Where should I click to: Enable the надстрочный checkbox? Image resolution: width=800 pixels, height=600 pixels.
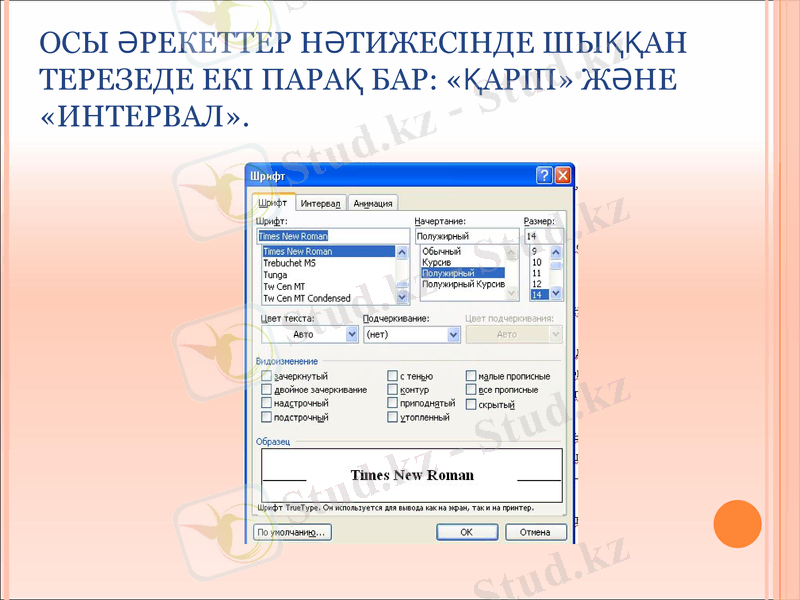click(267, 403)
